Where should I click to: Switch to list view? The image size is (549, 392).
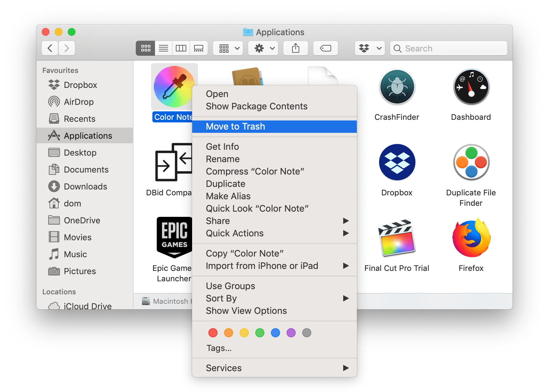click(x=163, y=48)
